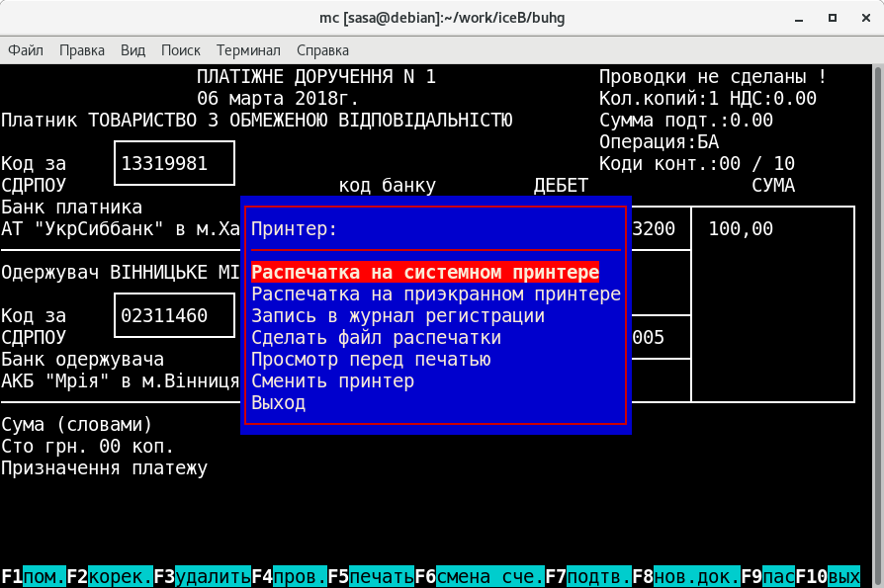Select Просмотр перед печатью
The height and width of the screenshot is (588, 884).
pos(371,360)
